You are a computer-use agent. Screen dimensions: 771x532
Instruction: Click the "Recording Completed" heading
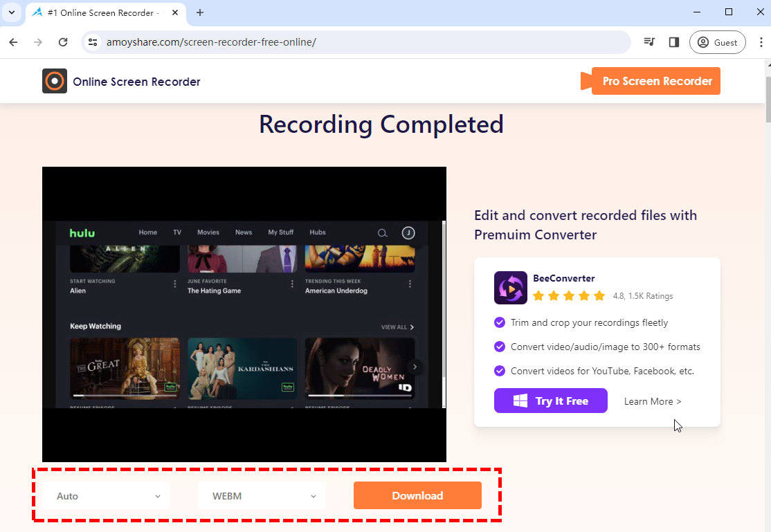pos(381,125)
